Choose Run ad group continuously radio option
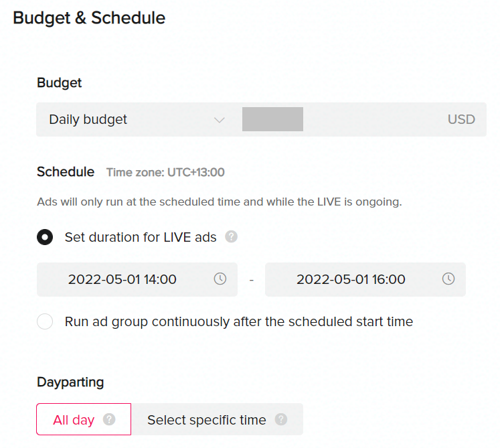The height and width of the screenshot is (448, 500). [45, 321]
